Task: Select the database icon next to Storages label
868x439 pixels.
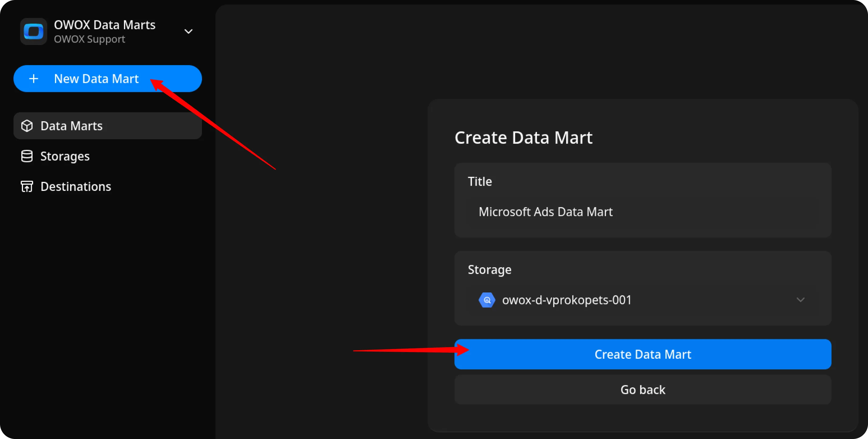Action: click(x=27, y=156)
